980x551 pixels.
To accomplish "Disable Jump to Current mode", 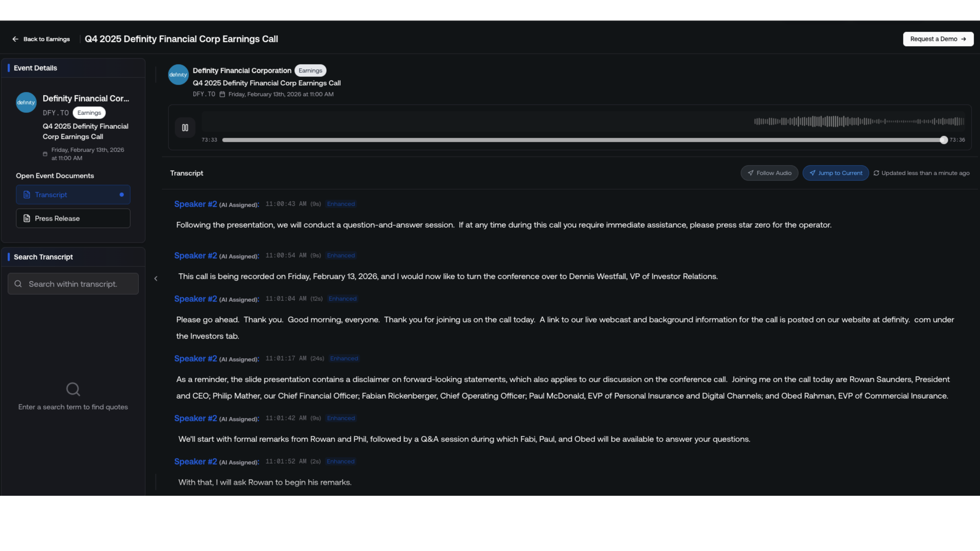I will coord(835,173).
